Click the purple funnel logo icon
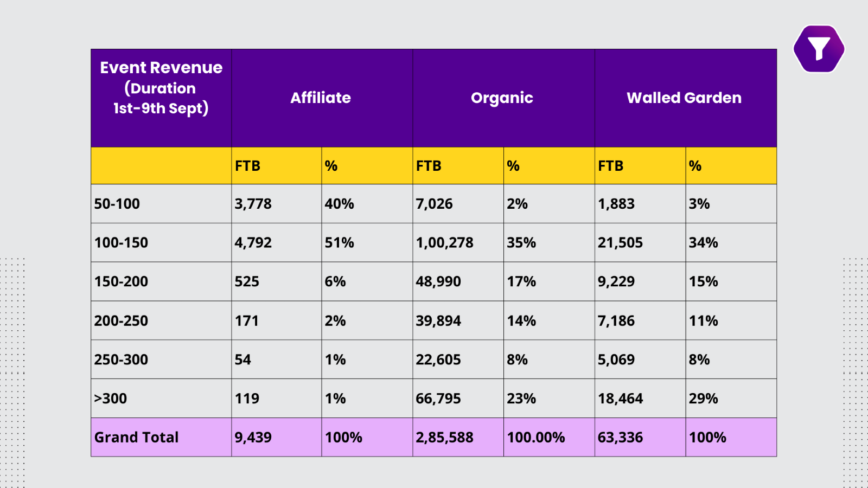868x488 pixels. point(819,49)
